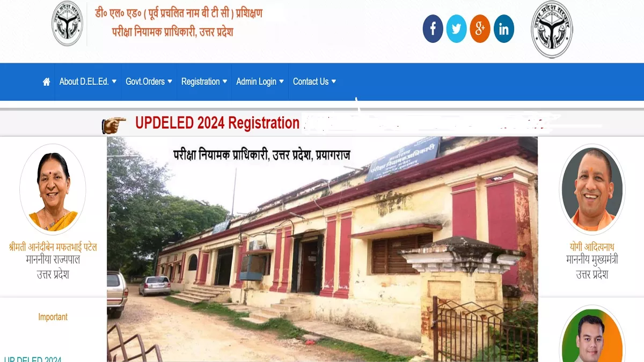Select the minister portrait at bottom right
Viewport: 644px width, 362px height.
[x=592, y=335]
